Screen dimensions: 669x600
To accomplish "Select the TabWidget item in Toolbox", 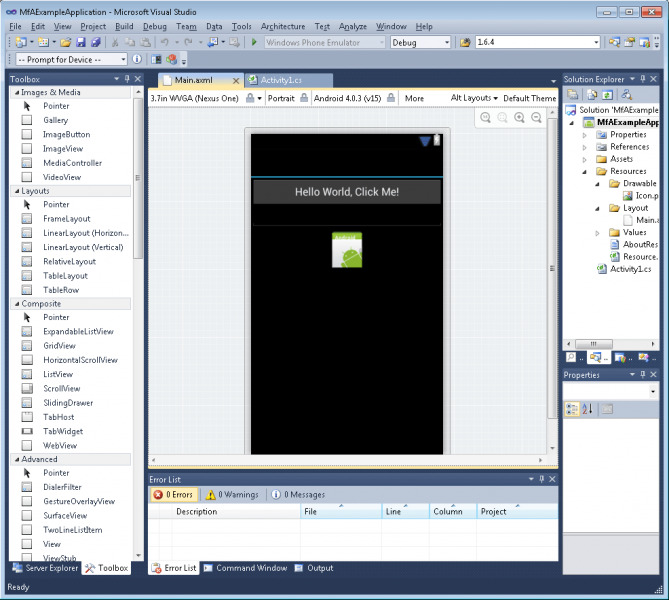I will point(63,431).
